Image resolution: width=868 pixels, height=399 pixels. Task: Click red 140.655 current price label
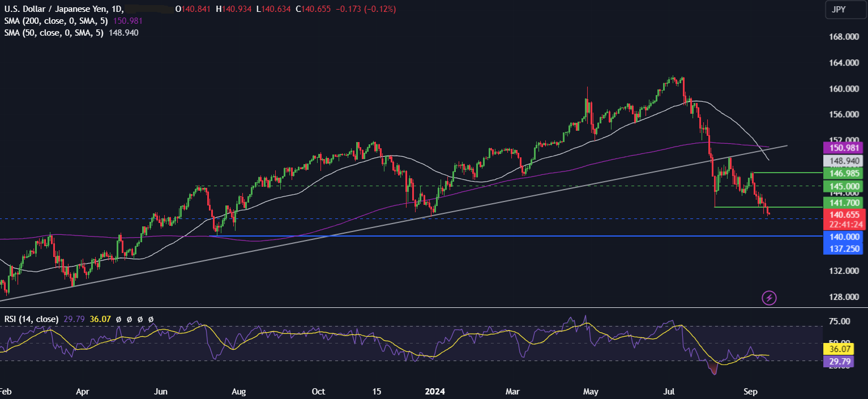(844, 214)
